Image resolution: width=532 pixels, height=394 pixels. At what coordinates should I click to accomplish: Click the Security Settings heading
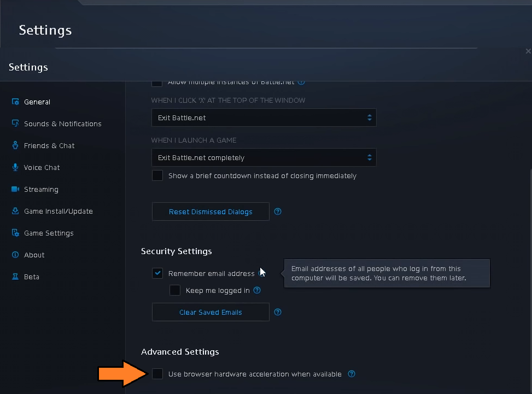coord(177,251)
